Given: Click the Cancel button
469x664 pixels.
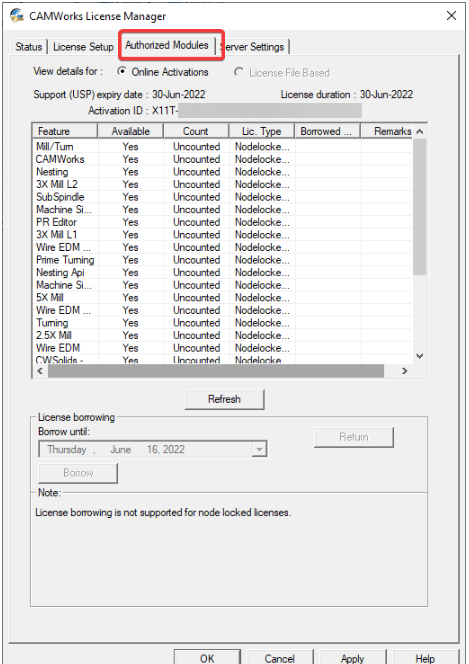Looking at the screenshot, I should (279, 658).
